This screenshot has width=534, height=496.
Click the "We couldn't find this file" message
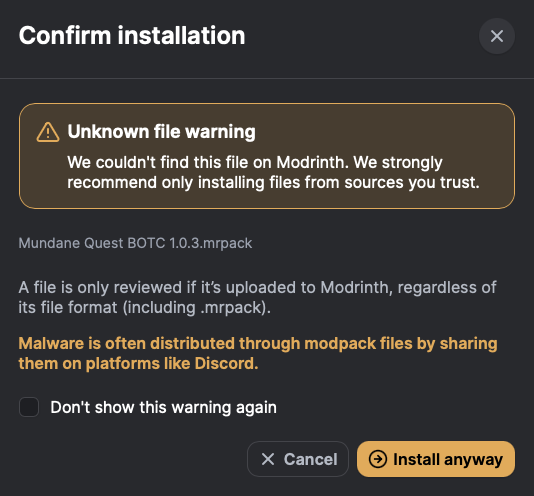coord(273,172)
